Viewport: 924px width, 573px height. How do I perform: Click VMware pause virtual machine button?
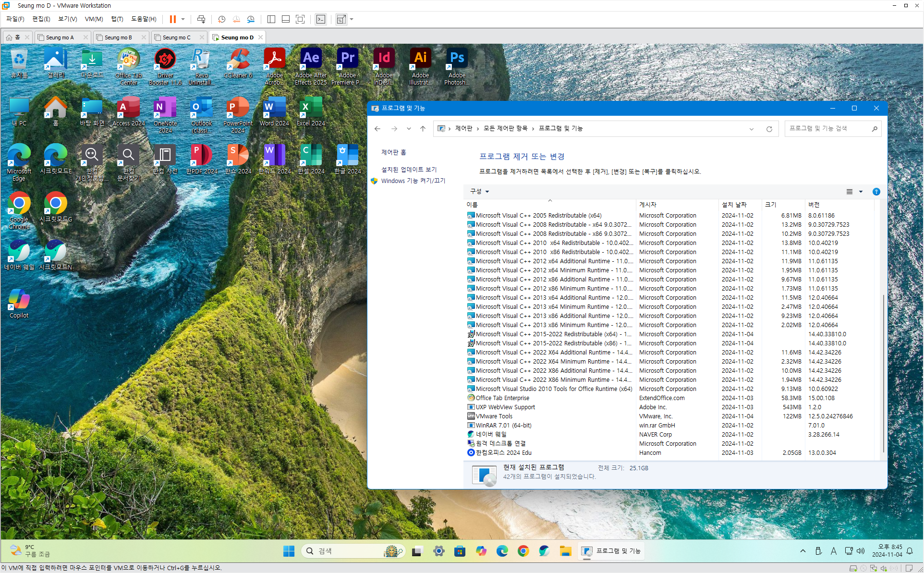(x=172, y=19)
